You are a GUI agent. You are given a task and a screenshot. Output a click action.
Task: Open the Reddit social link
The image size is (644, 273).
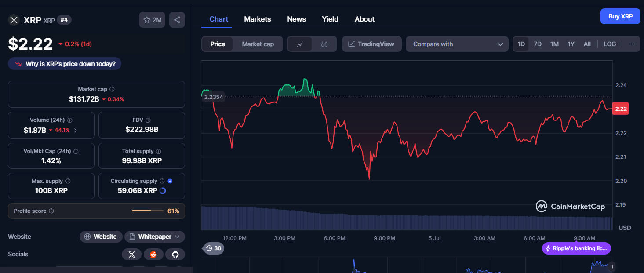click(153, 254)
